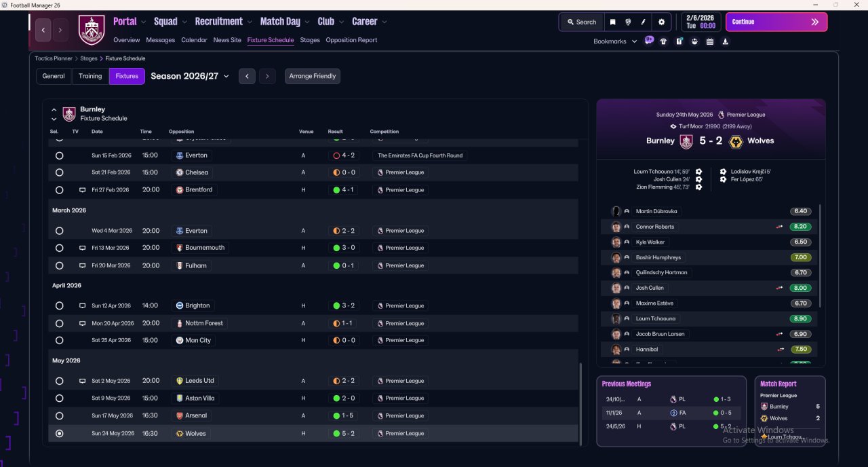The width and height of the screenshot is (868, 467).
Task: Click substitution arrows icon next to Hannibal
Action: click(780, 350)
